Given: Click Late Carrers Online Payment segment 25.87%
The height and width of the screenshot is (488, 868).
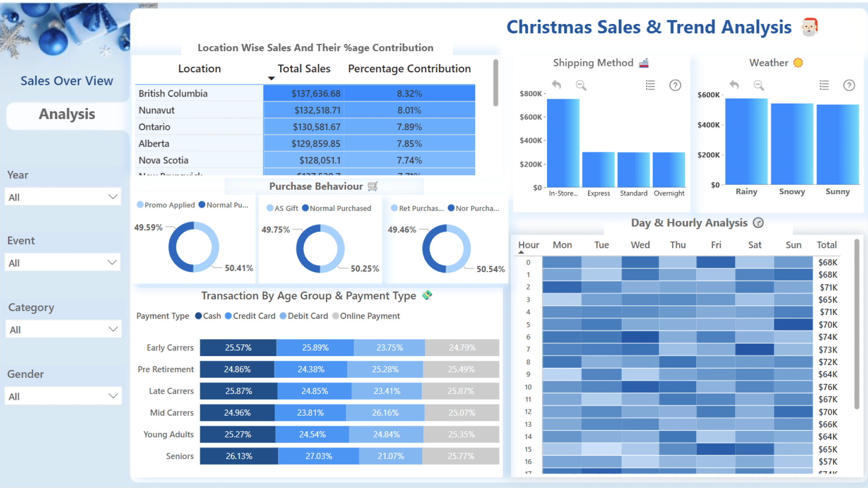Looking at the screenshot, I should [461, 391].
